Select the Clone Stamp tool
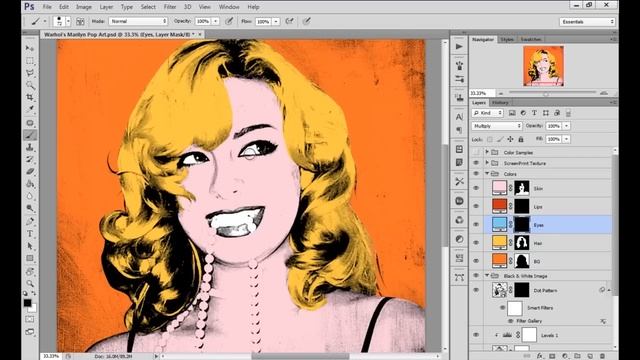640x360 pixels. 29,147
